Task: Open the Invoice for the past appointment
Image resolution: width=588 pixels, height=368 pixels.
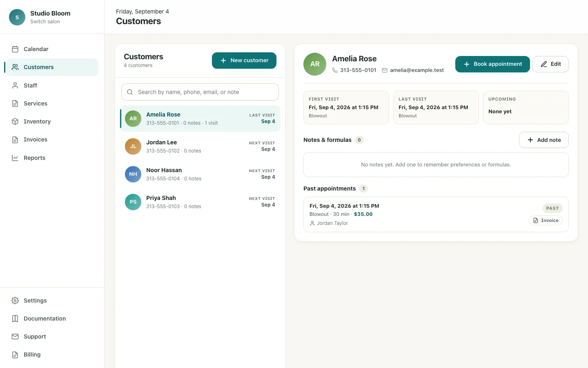Action: tap(546, 220)
